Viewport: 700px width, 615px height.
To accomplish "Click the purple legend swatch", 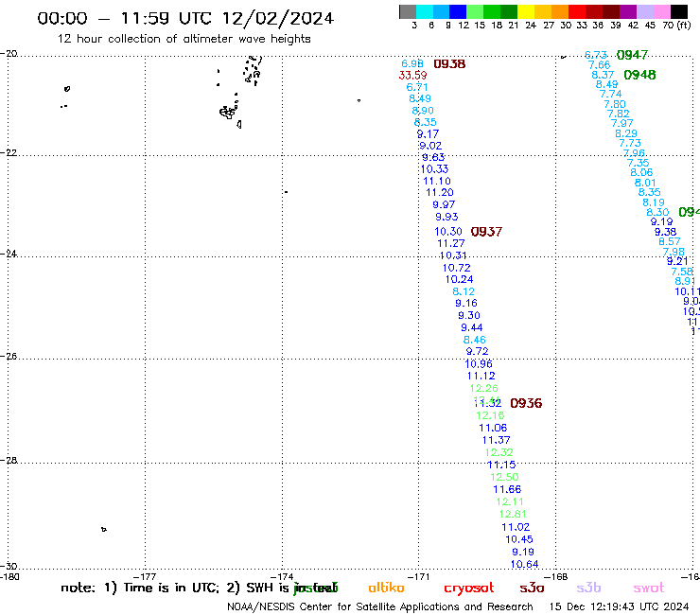I will pos(628,11).
